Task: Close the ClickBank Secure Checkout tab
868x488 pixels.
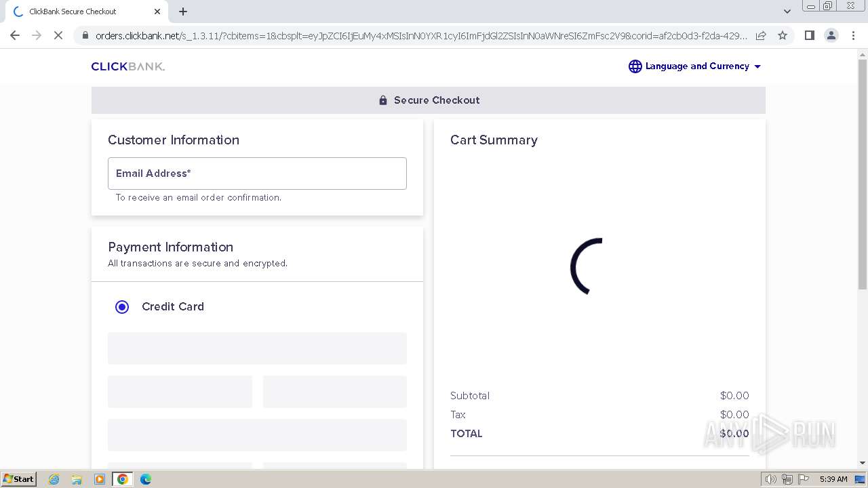Action: [157, 12]
